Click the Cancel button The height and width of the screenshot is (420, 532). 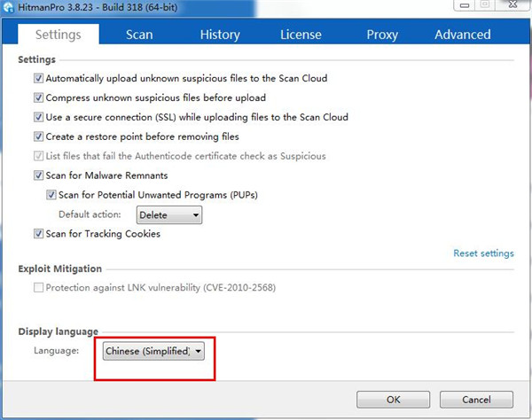476,400
